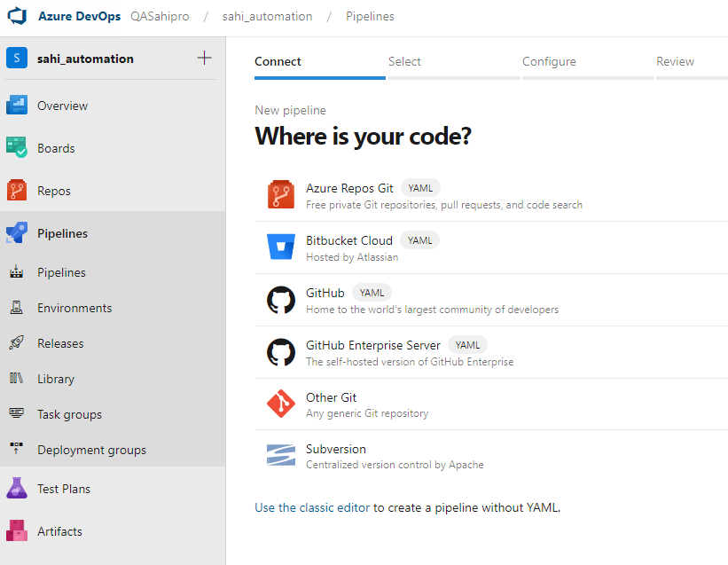This screenshot has width=728, height=565.
Task: Click 'Use the classic editor' link
Action: coord(311,508)
